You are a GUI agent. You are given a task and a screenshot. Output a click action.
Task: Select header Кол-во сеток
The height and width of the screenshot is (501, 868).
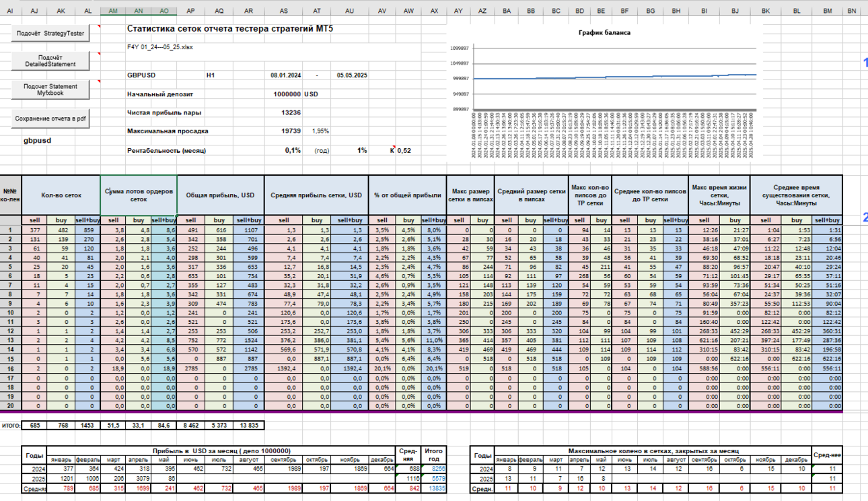[61, 195]
